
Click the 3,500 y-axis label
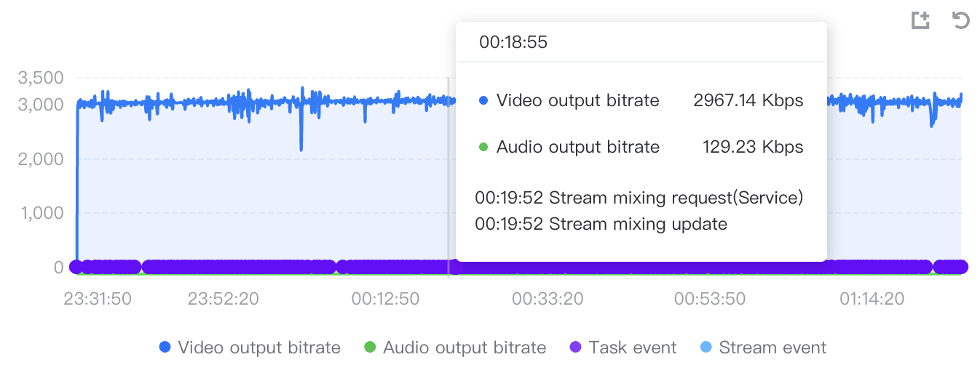39,77
